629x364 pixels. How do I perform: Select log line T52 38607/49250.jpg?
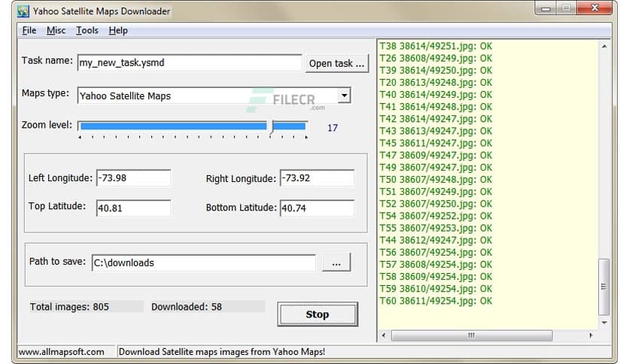pyautogui.click(x=436, y=204)
